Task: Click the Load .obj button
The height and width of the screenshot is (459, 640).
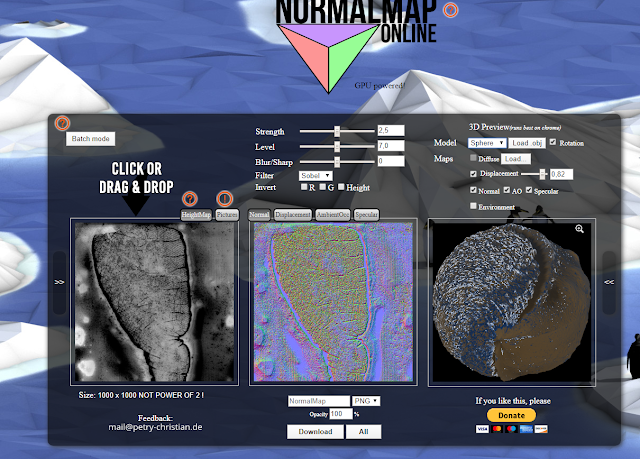Action: (x=527, y=143)
